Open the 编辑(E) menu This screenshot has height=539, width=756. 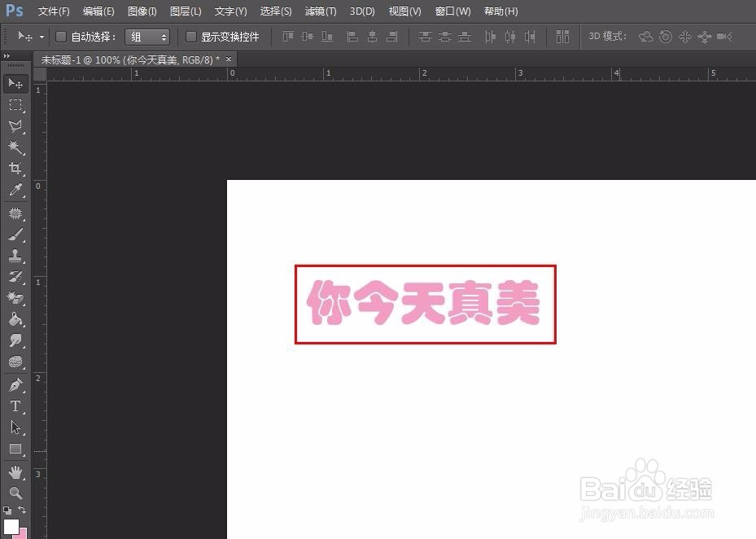pos(98,11)
